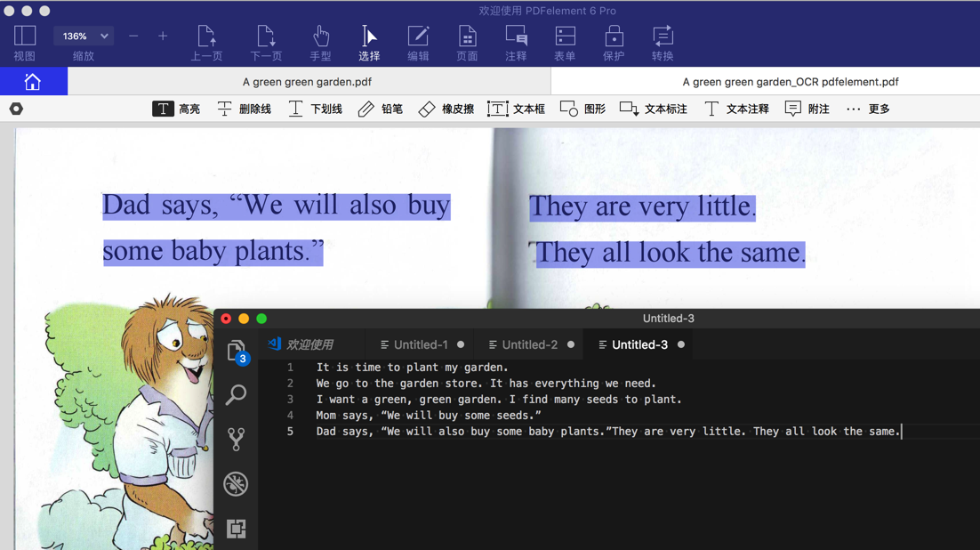
Task: Open the 编辑 edit tool
Action: coord(418,43)
